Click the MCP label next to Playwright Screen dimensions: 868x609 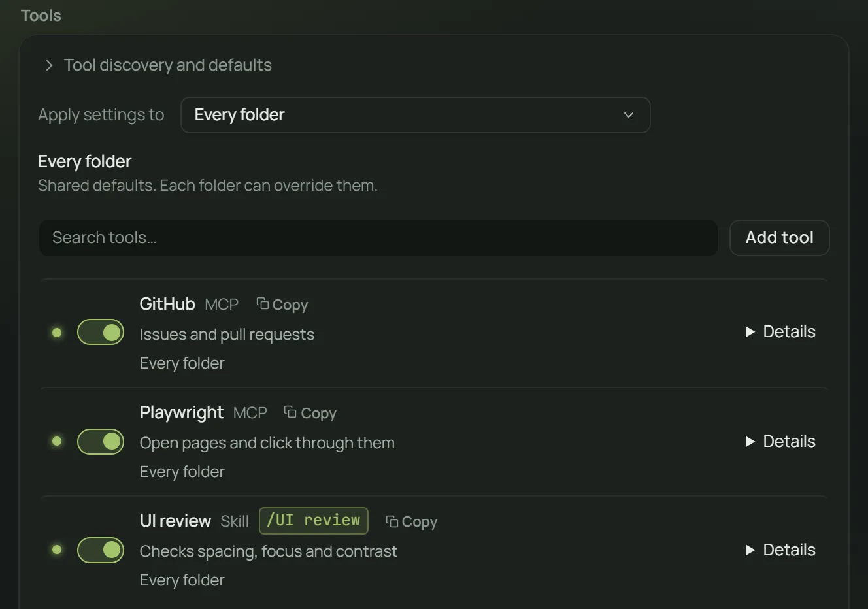tap(250, 413)
